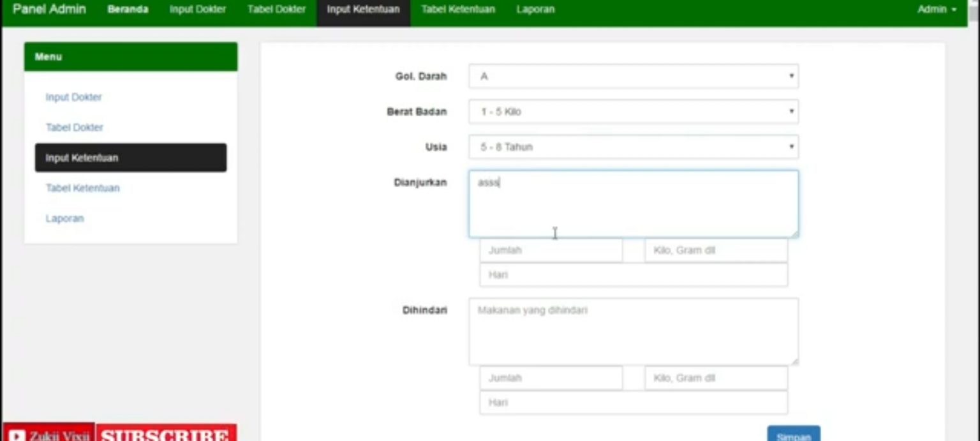
Task: Click the YouTube play icon in Zukii Vixii badge
Action: (17, 435)
